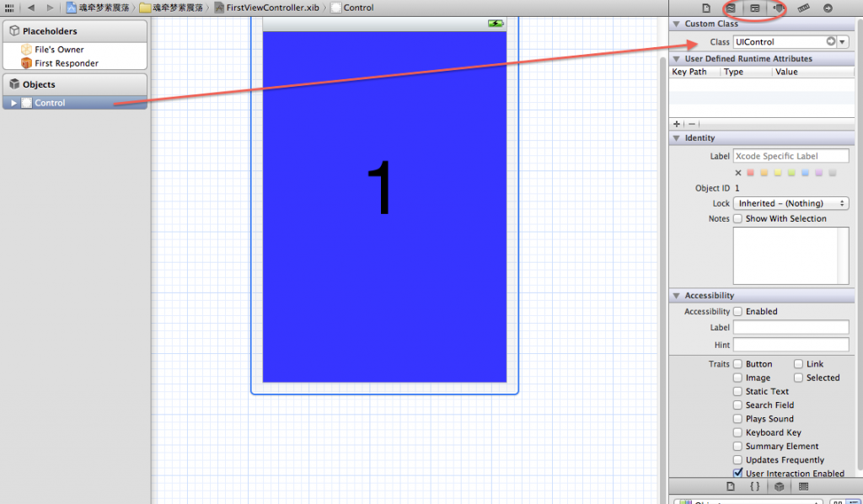This screenshot has width=863, height=504.
Task: Switch to the Identity inspector tab
Action: click(x=754, y=8)
